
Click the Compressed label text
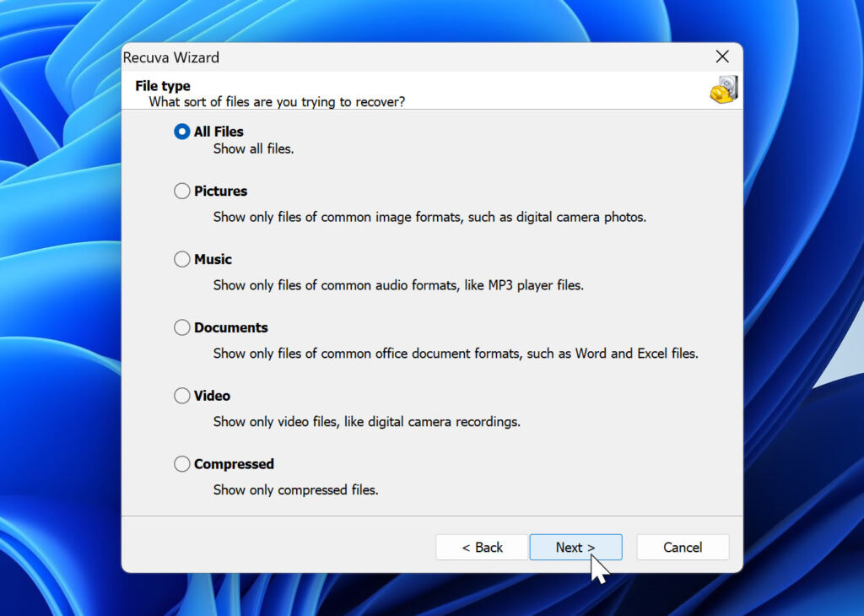(x=233, y=463)
